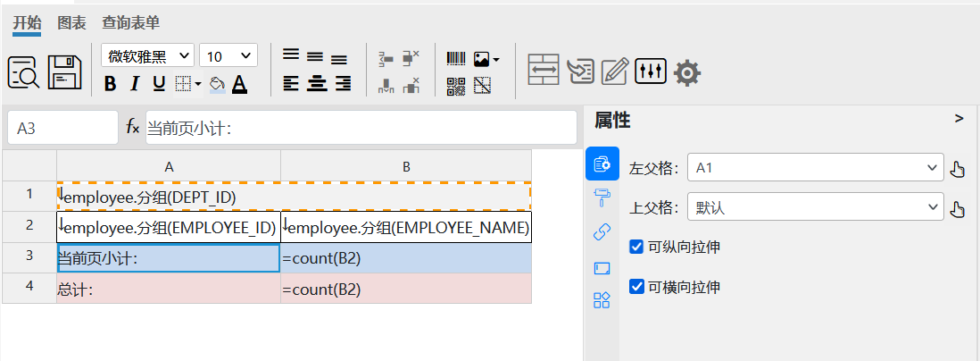Uncheck 可横向拉伸 checkbox
Screen dimensions: 980x361
[x=636, y=287]
